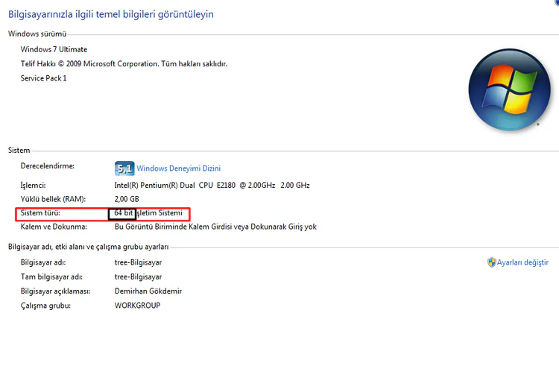Click the Yüklü bellek (RAM) label

pos(53,199)
